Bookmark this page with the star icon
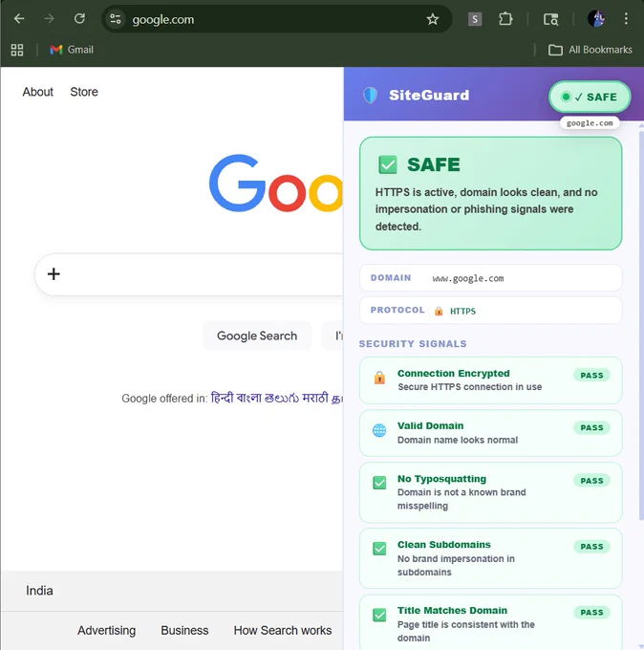Image resolution: width=644 pixels, height=650 pixels. (x=433, y=19)
